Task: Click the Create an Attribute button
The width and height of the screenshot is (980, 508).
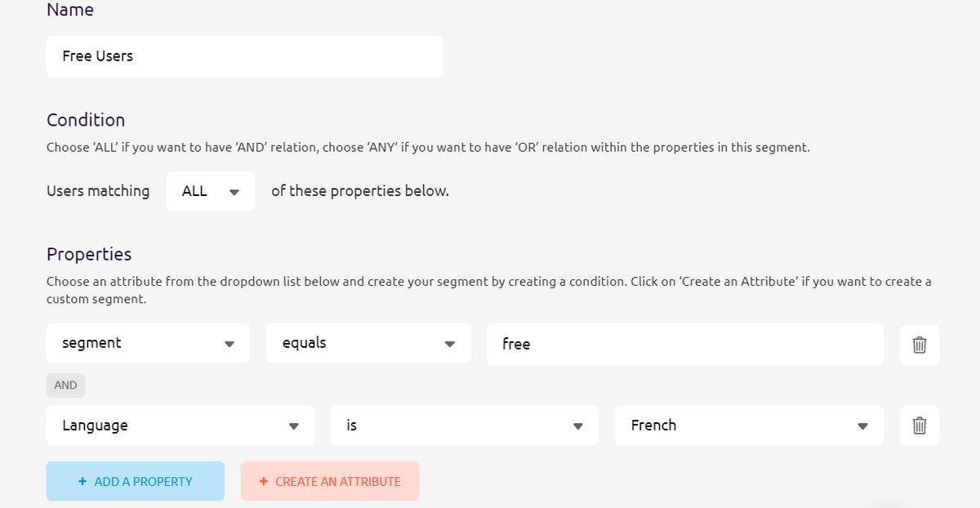Action: (330, 481)
